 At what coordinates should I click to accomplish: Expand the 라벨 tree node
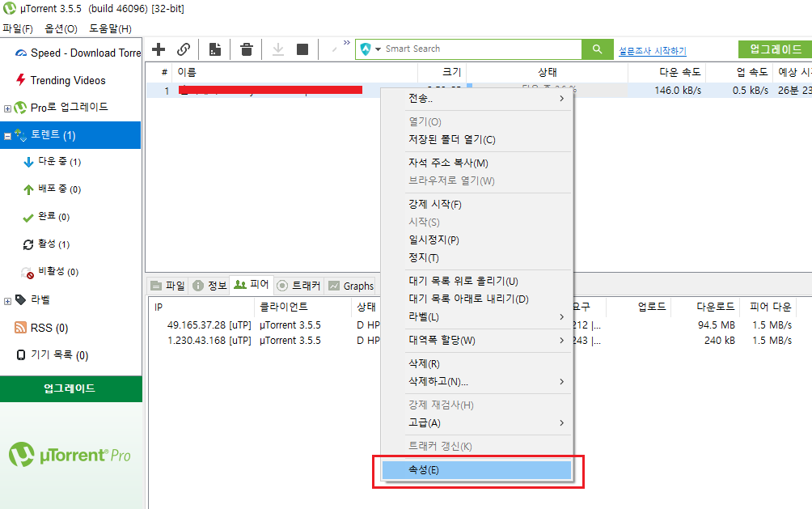click(x=7, y=301)
